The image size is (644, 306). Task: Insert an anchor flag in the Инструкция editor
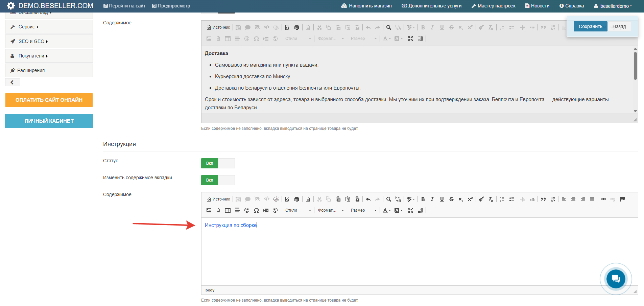click(x=622, y=199)
